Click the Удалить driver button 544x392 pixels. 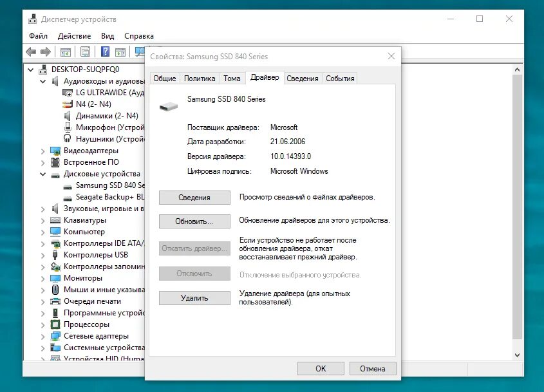click(194, 298)
